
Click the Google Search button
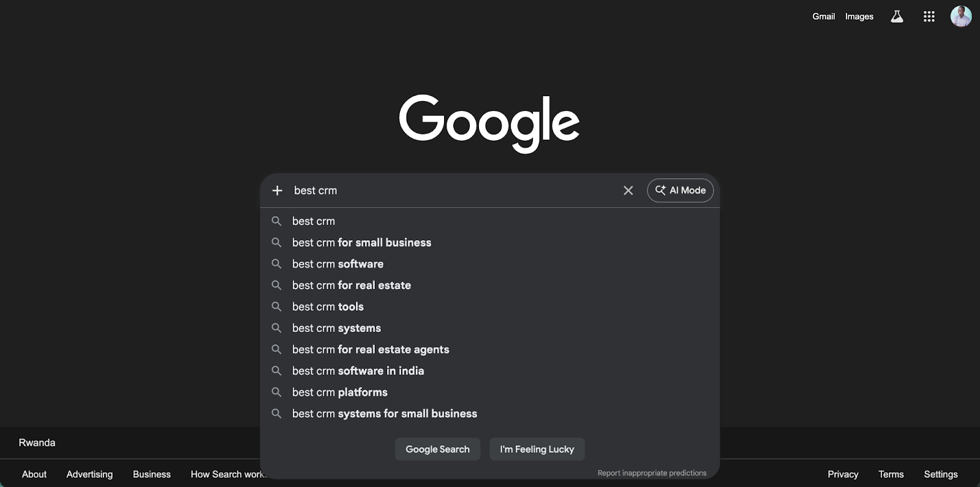tap(437, 449)
